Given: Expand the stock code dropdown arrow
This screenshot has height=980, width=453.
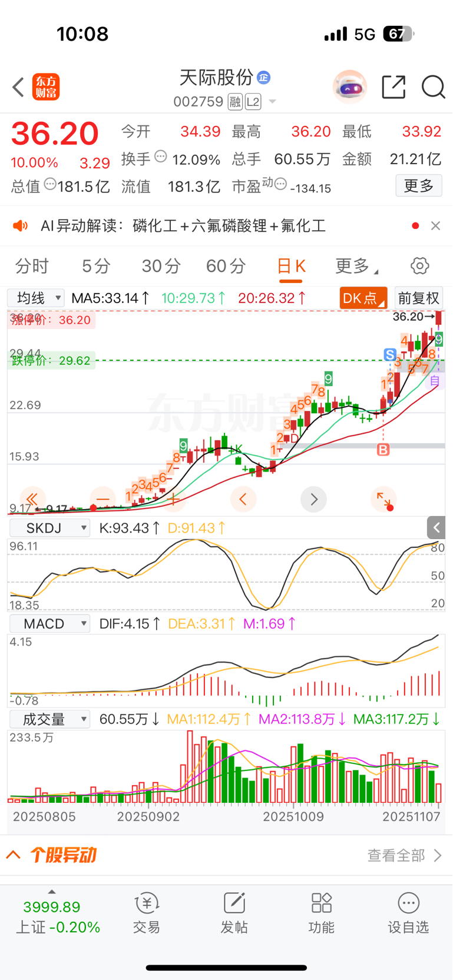Looking at the screenshot, I should (272, 102).
